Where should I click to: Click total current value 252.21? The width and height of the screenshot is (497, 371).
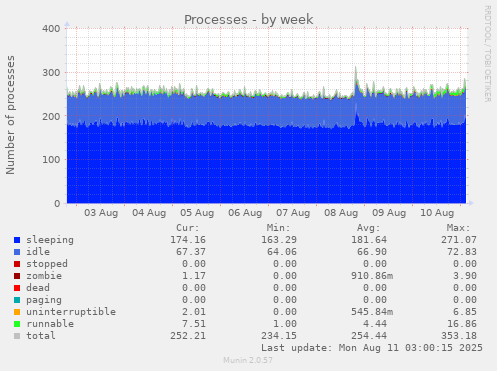coord(188,336)
